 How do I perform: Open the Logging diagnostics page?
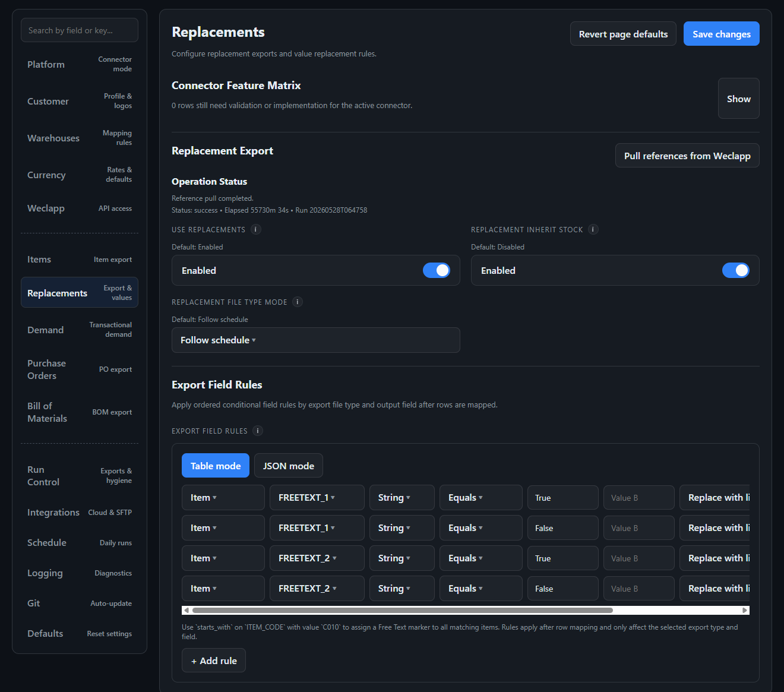click(x=80, y=573)
